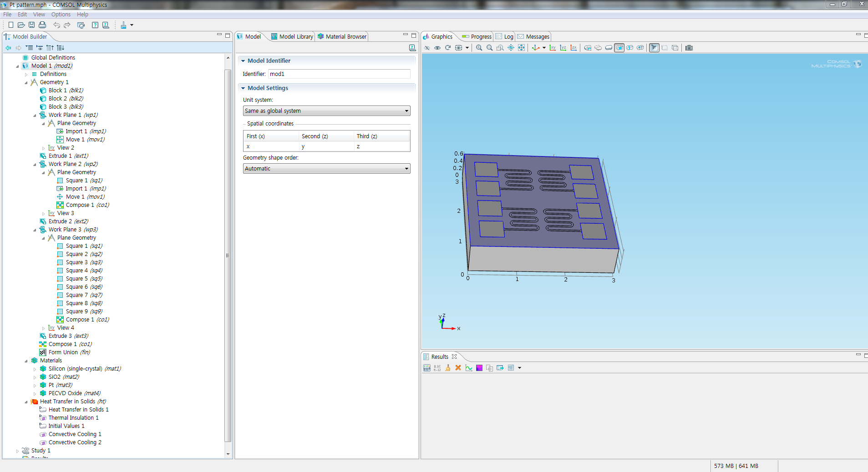Switch to the xy view

(x=553, y=48)
